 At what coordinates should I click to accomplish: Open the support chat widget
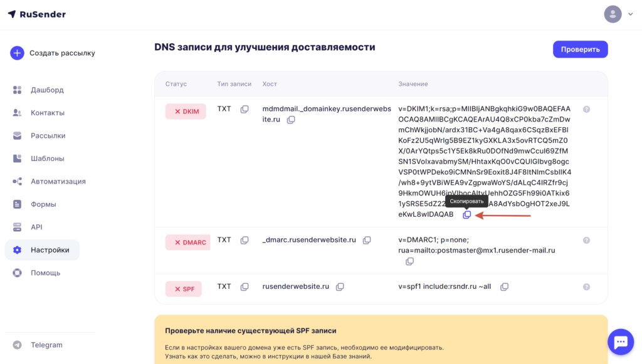click(x=621, y=342)
